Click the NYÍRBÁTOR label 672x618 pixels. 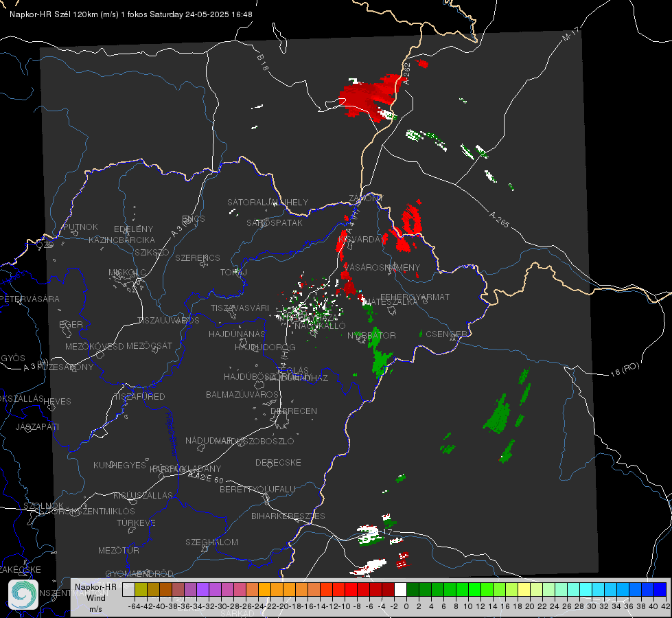tap(371, 335)
